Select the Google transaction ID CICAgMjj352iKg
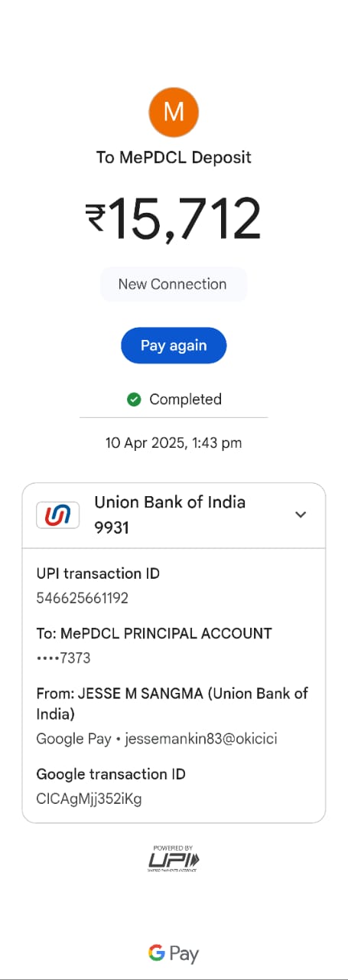 (89, 799)
